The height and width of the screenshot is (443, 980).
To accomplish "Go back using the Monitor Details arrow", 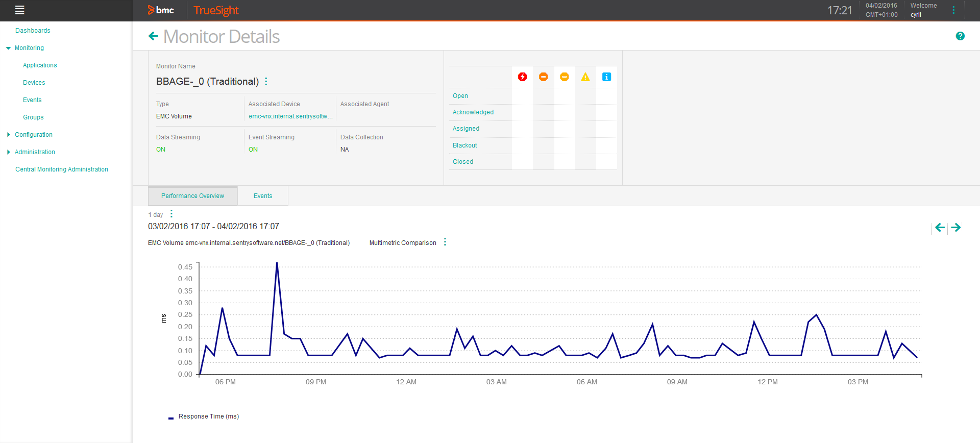I will coord(153,36).
